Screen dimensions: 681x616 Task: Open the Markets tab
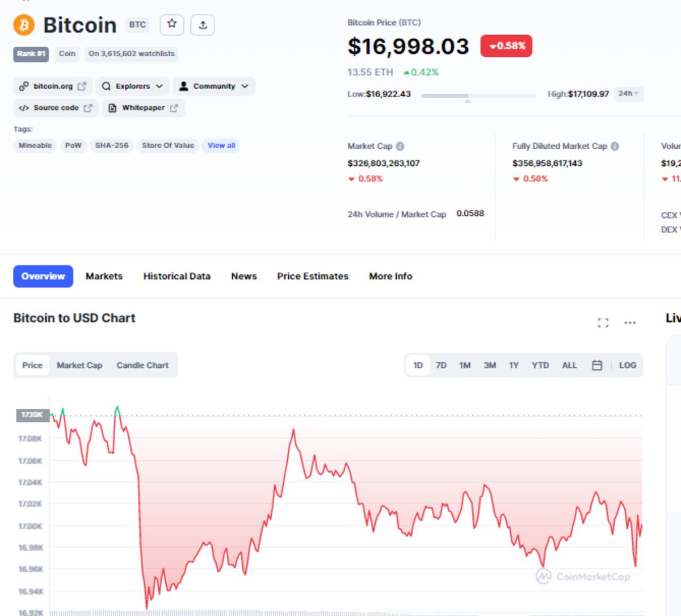[104, 276]
